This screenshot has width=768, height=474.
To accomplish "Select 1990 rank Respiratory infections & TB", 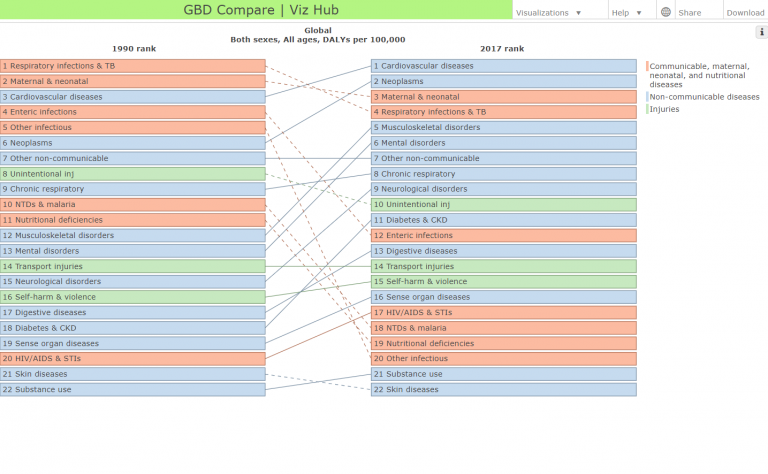I will pyautogui.click(x=132, y=66).
